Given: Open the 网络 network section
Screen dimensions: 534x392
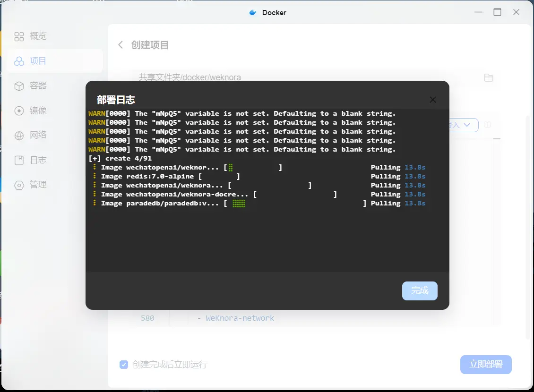Looking at the screenshot, I should [x=54, y=135].
